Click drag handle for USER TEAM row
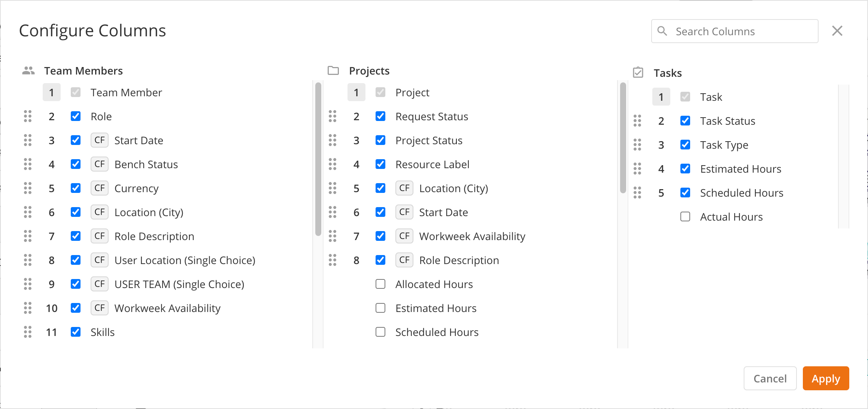868x409 pixels. (x=28, y=284)
